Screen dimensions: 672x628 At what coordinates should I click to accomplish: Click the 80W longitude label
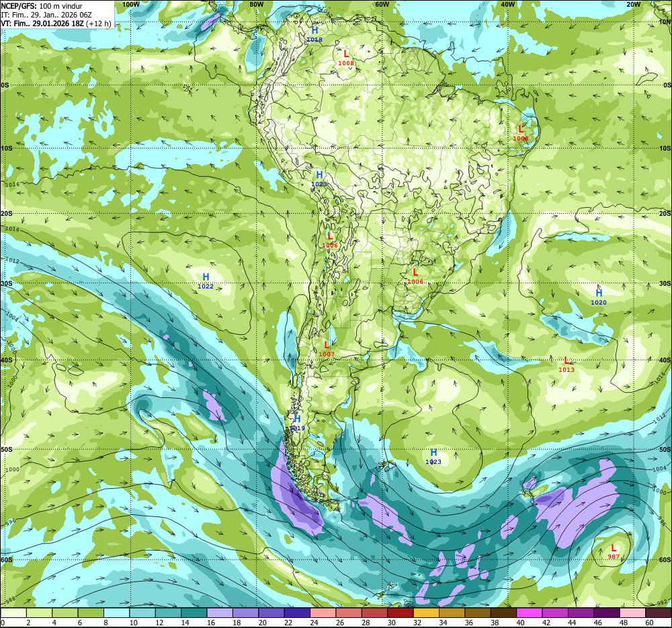point(256,4)
